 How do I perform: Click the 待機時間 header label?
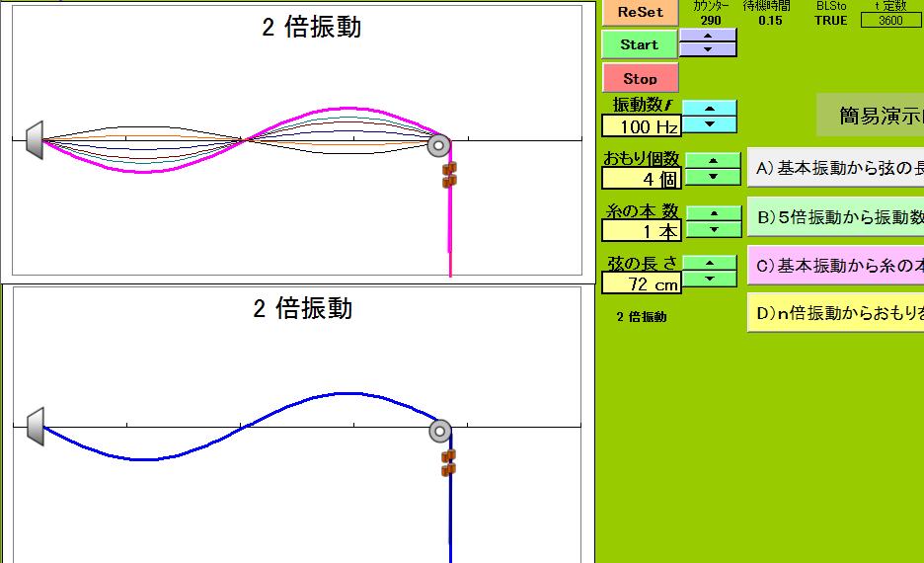766,6
